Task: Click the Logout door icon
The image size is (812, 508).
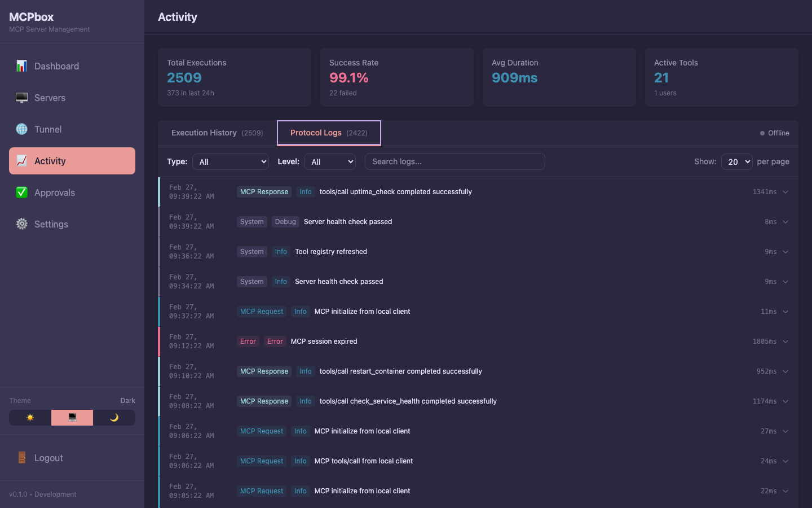Action: point(21,458)
